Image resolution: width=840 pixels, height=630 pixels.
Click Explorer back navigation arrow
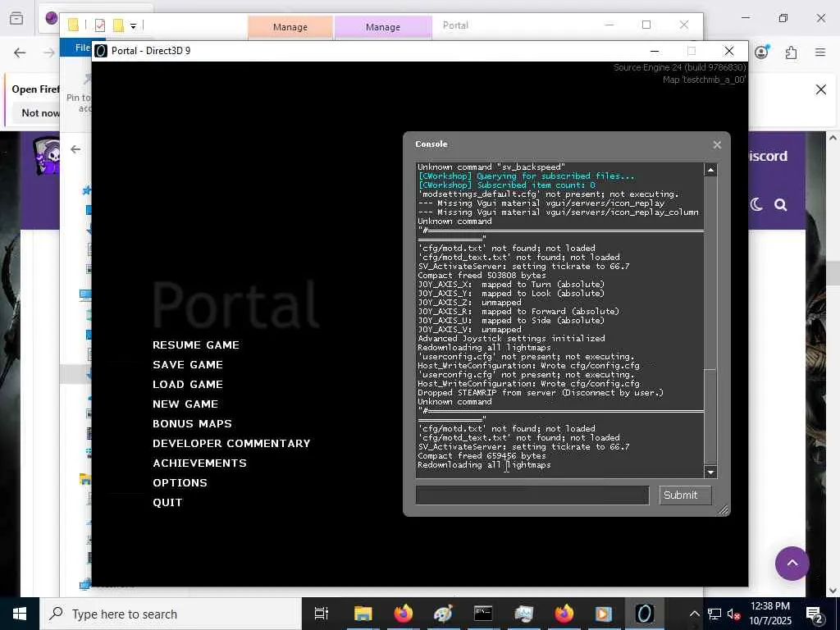pos(75,149)
